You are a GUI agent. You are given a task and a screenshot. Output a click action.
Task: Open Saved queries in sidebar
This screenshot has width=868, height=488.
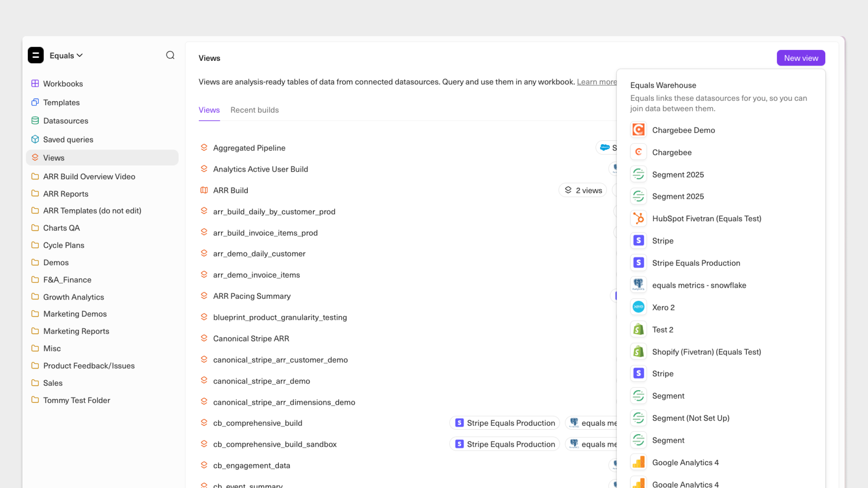[68, 140]
